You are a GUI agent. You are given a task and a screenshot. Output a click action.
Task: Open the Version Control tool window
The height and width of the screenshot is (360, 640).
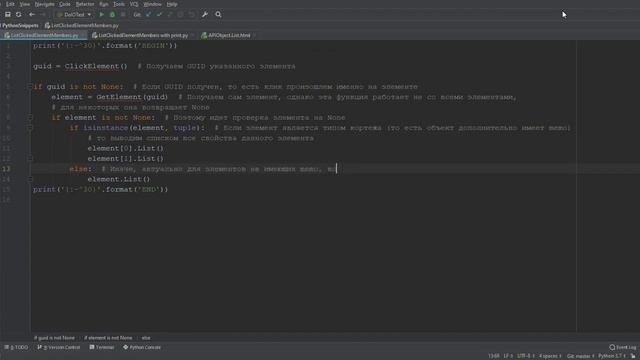point(59,347)
